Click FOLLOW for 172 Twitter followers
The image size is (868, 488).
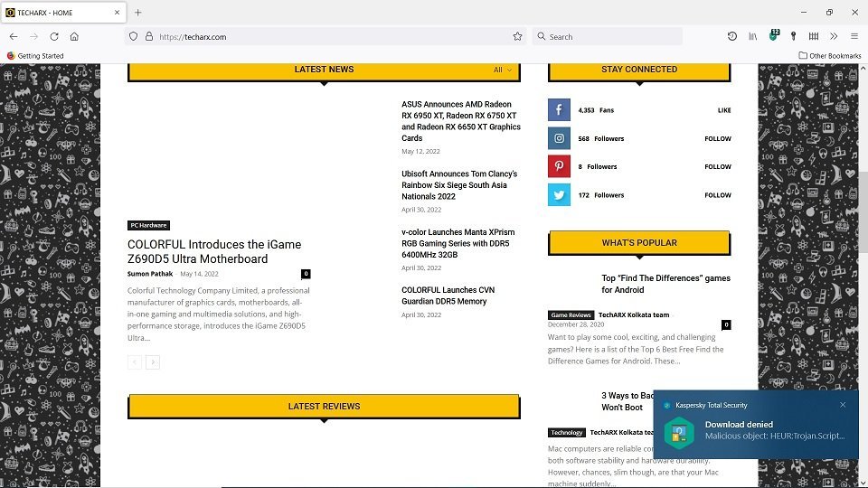tap(717, 195)
